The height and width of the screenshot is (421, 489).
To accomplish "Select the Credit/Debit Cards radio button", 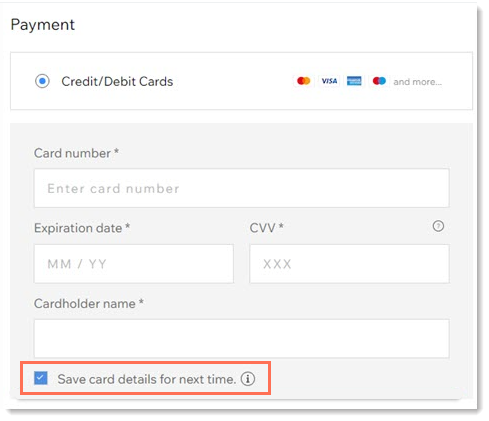I will (x=42, y=81).
